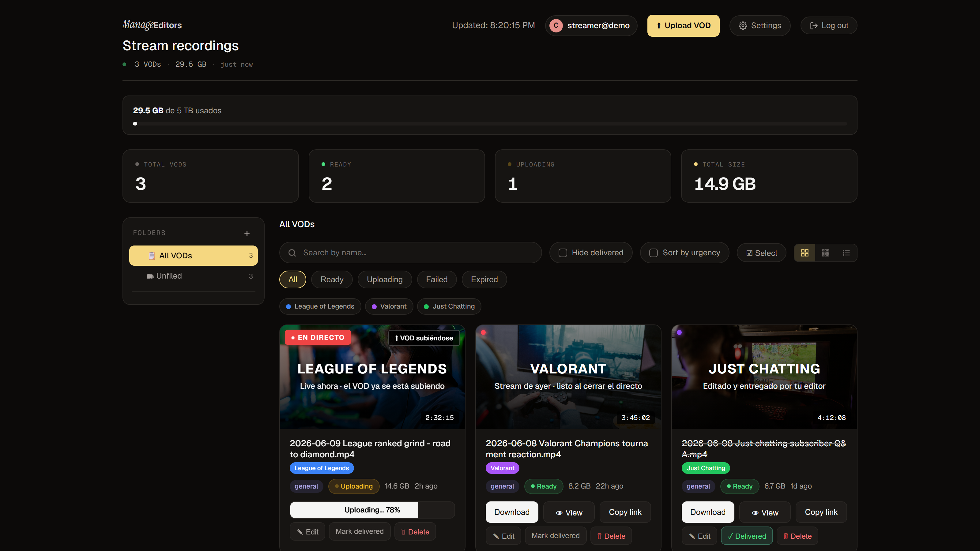Filter VODs by Uploading status
This screenshot has width=980, height=551.
385,279
